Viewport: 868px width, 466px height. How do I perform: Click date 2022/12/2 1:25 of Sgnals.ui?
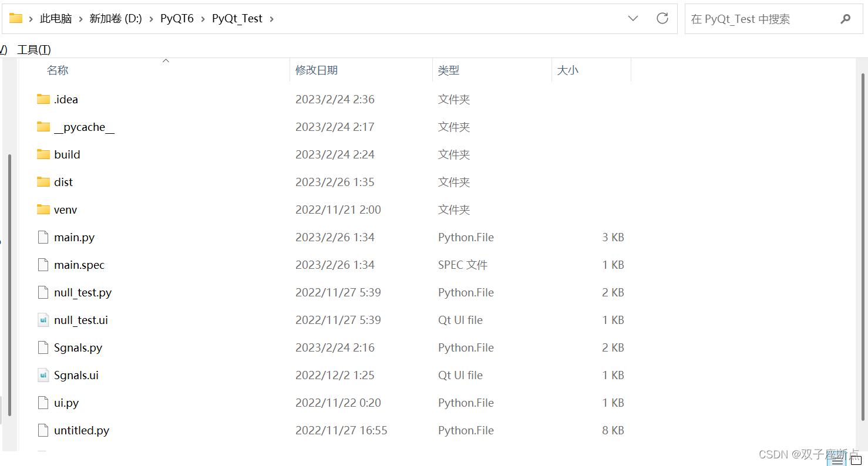tap(335, 375)
